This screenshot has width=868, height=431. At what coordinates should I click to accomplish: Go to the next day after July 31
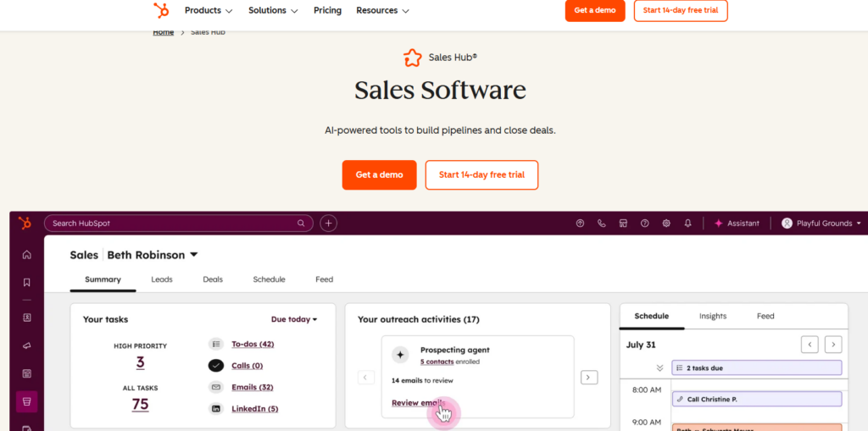833,345
